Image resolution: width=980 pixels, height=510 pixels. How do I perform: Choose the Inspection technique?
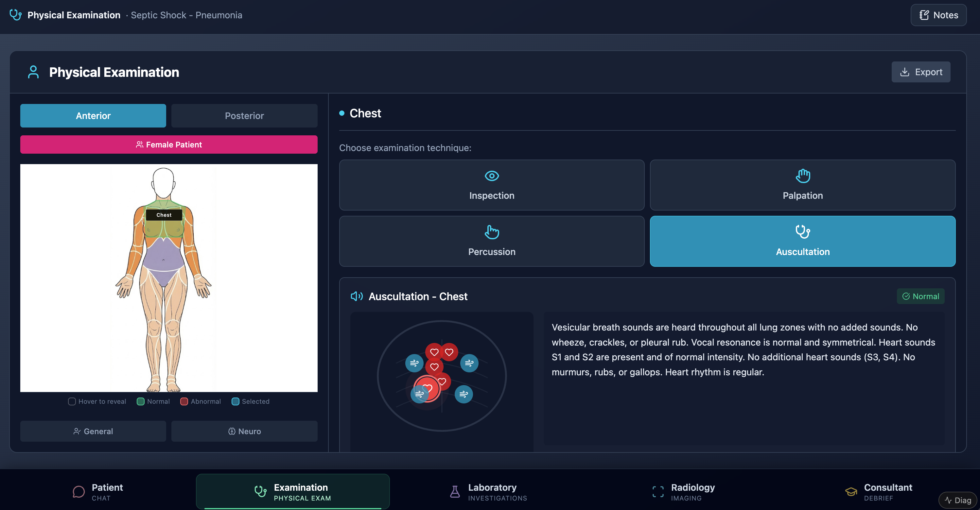click(x=492, y=185)
